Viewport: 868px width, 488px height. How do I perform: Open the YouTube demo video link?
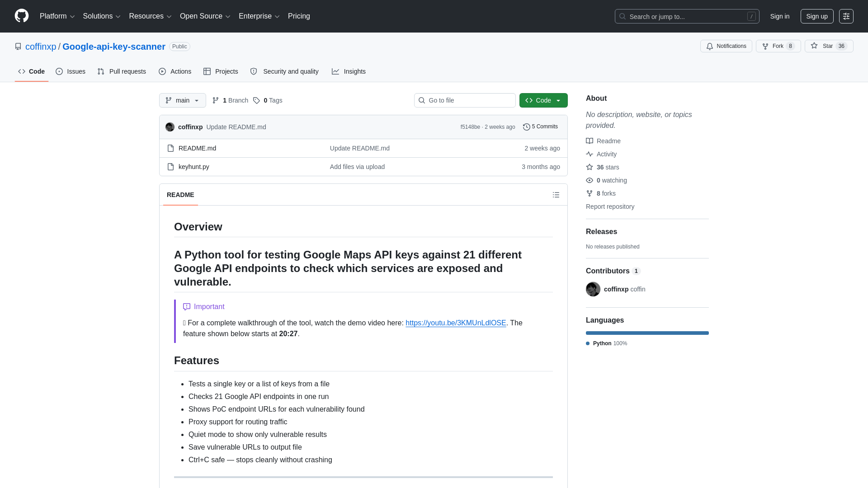coord(456,323)
